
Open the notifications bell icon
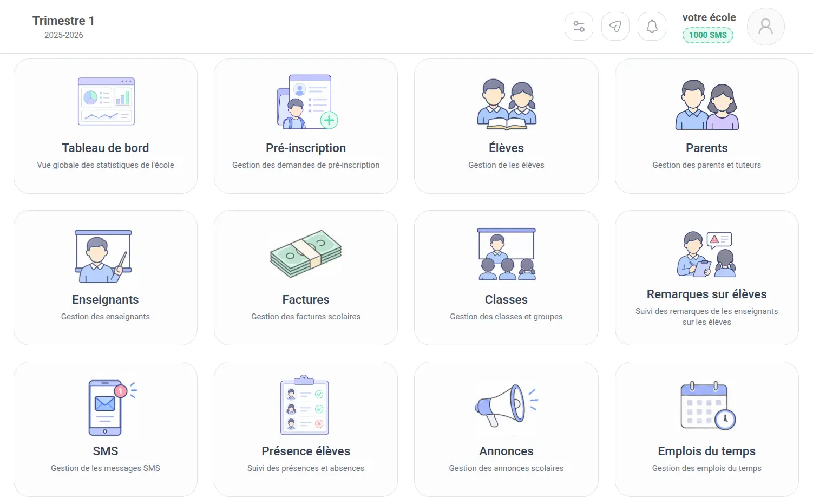point(652,27)
